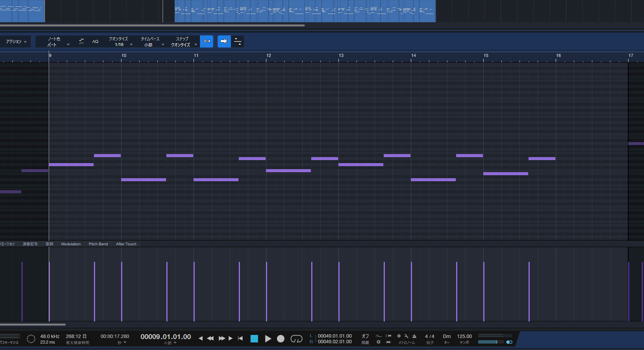Toggle the snap-to-grid blue button
This screenshot has height=350, width=644.
pos(207,41)
